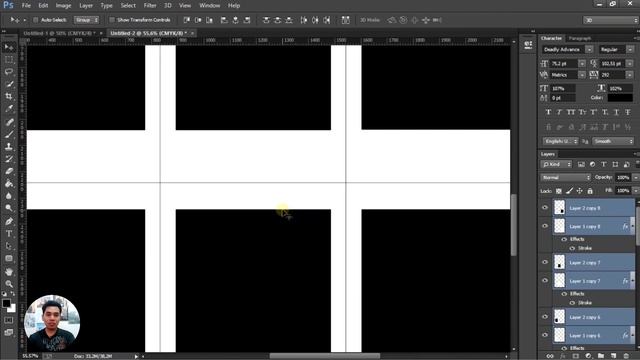Click the Layer 2 copy 8 thumbnail

coord(559,208)
